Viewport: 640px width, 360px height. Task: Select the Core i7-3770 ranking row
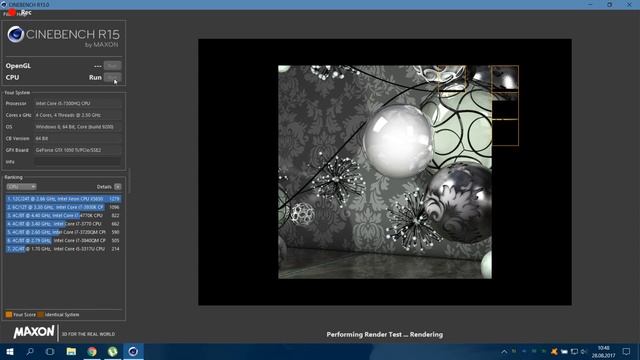click(x=63, y=224)
